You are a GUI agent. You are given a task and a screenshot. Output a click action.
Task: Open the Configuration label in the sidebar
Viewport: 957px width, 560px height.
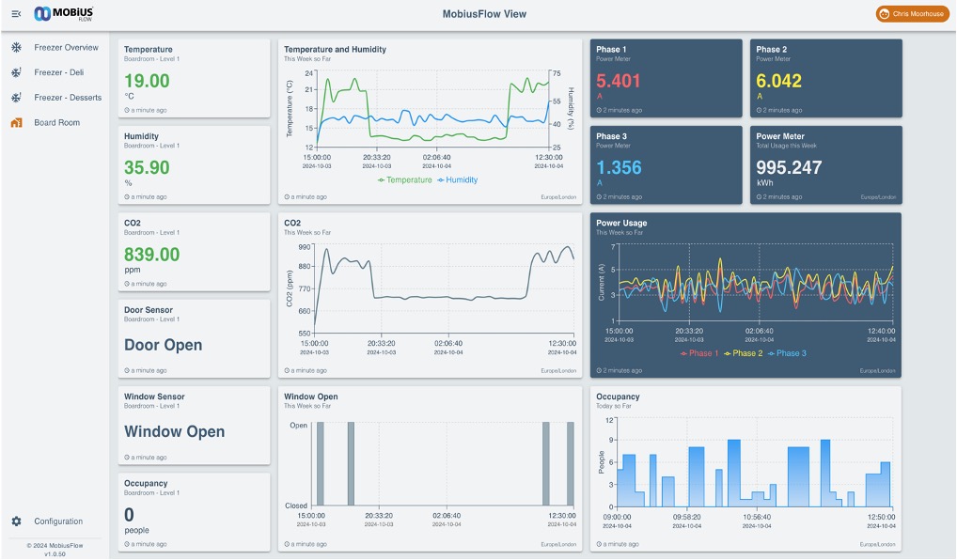(x=58, y=521)
